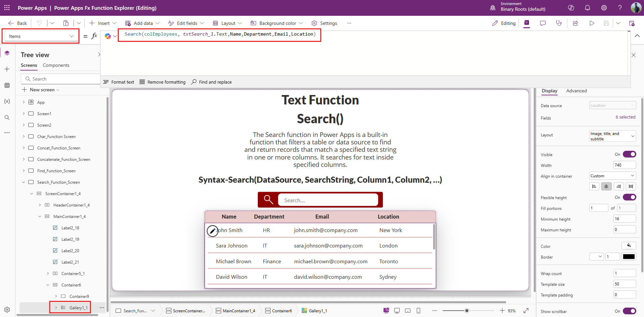Switch to the Advanced tab

[x=576, y=91]
